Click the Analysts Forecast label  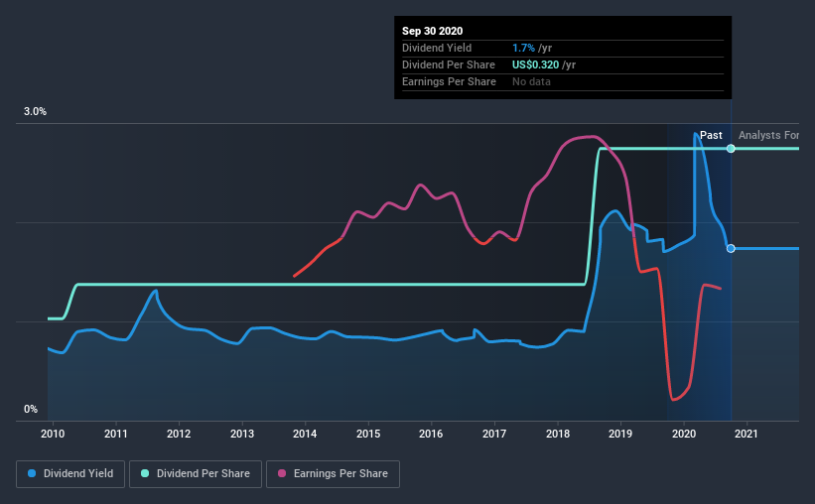click(768, 136)
